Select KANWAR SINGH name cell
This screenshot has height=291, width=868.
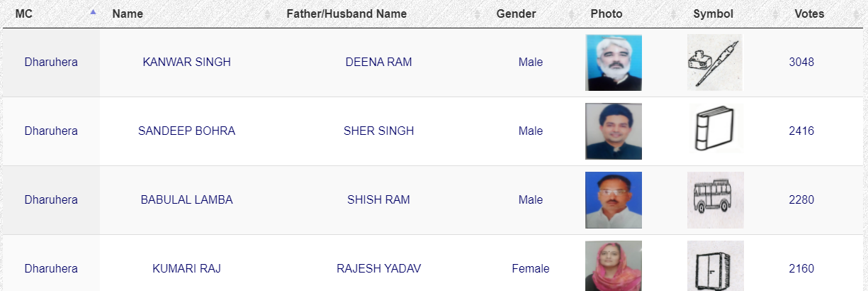[186, 62]
